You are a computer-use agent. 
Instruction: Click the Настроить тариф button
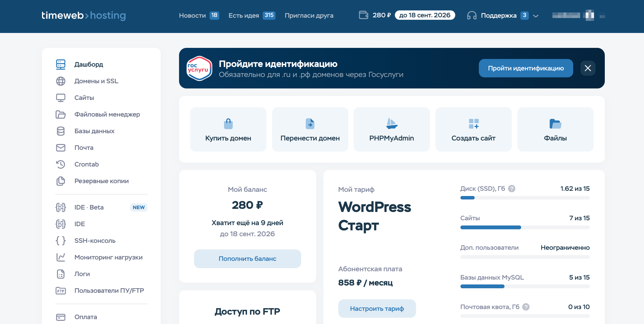[377, 308]
